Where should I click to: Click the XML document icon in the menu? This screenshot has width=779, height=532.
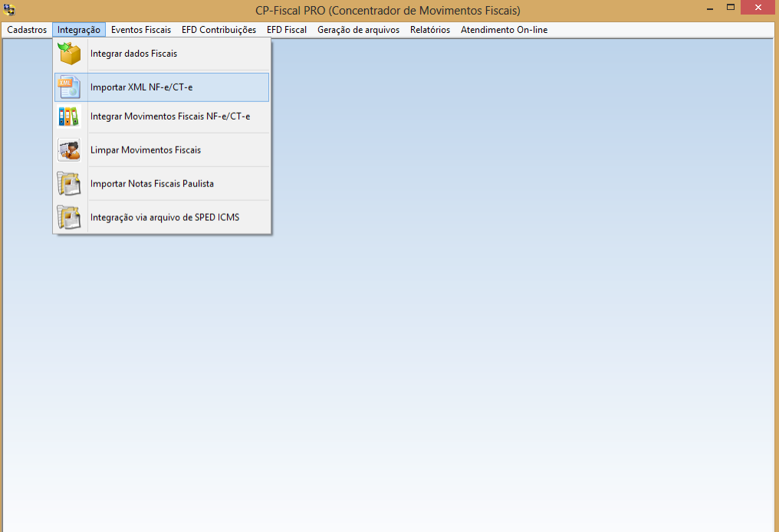pos(69,87)
